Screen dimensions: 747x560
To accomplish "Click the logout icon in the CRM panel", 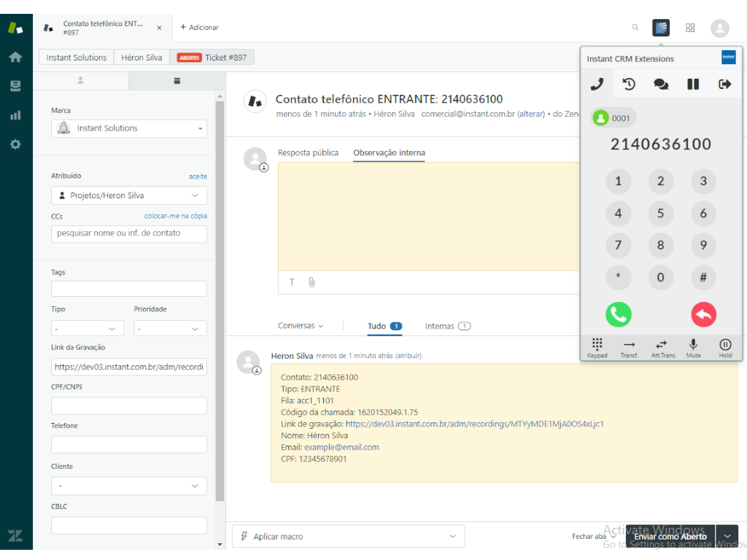I will [724, 85].
